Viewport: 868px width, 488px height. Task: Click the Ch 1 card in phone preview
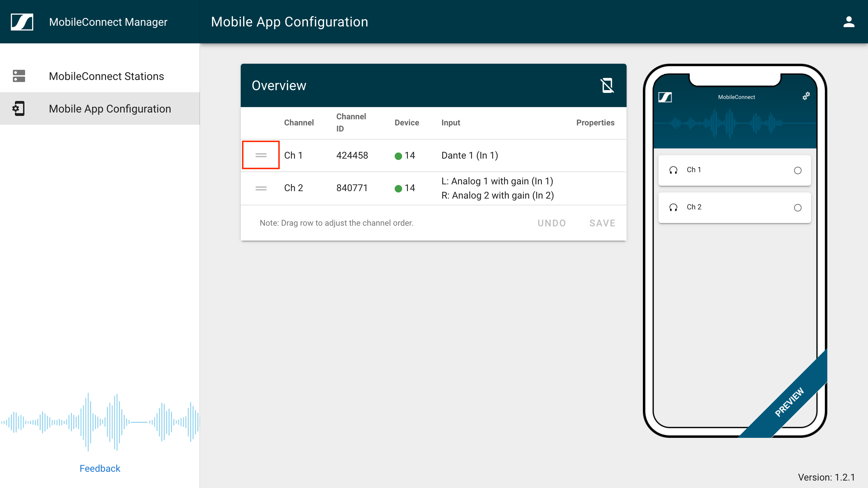click(x=734, y=170)
